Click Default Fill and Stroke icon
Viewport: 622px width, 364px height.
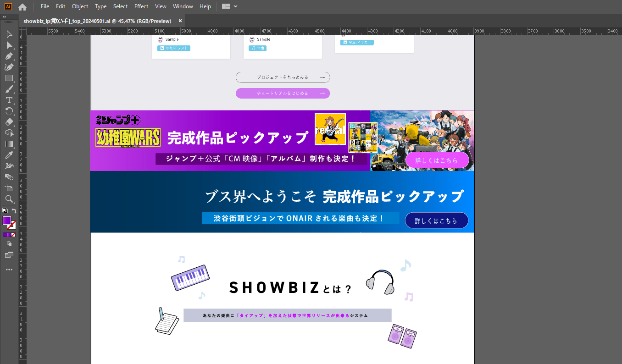[5, 210]
